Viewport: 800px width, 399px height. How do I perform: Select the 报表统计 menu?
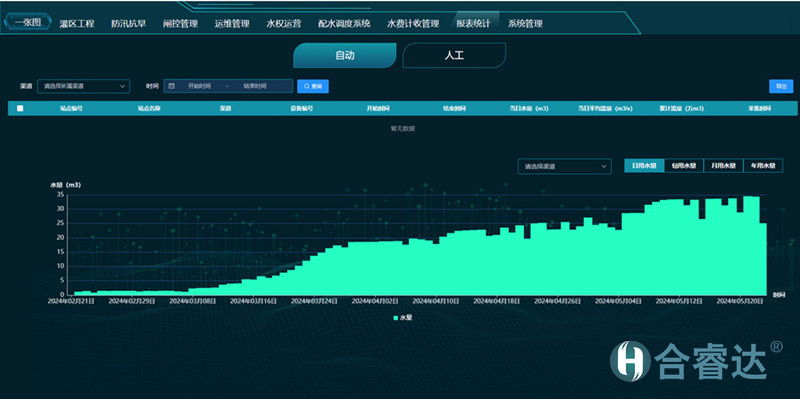(473, 23)
